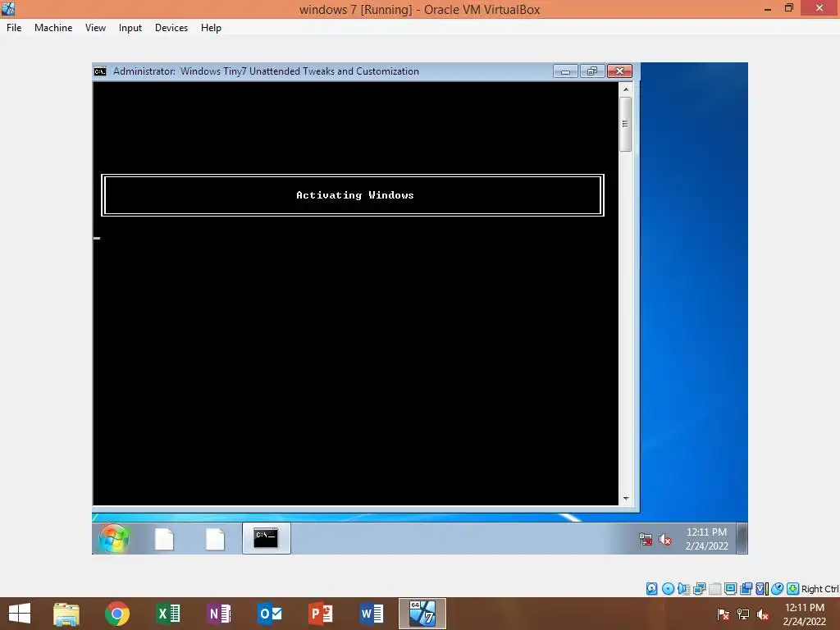Click the mouse integration status icon
This screenshot has height=630, width=840.
coord(778,589)
